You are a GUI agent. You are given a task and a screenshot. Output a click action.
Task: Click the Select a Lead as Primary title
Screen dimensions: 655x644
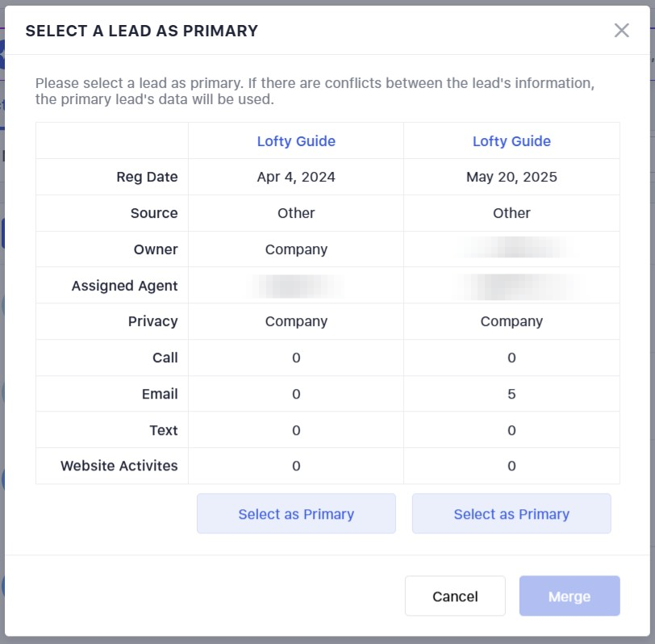[x=142, y=31]
